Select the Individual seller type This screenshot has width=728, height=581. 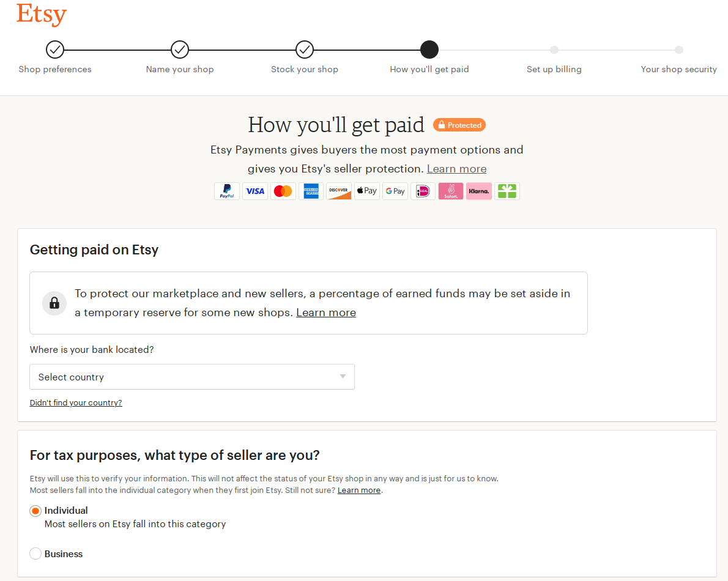coord(35,510)
